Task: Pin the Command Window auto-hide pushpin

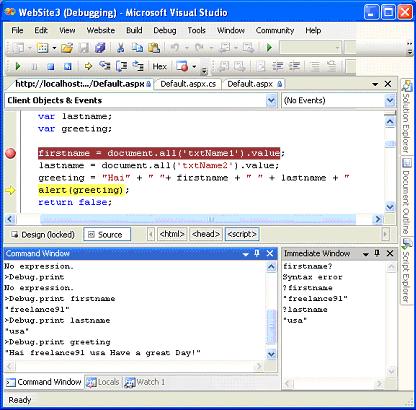Action: click(257, 253)
